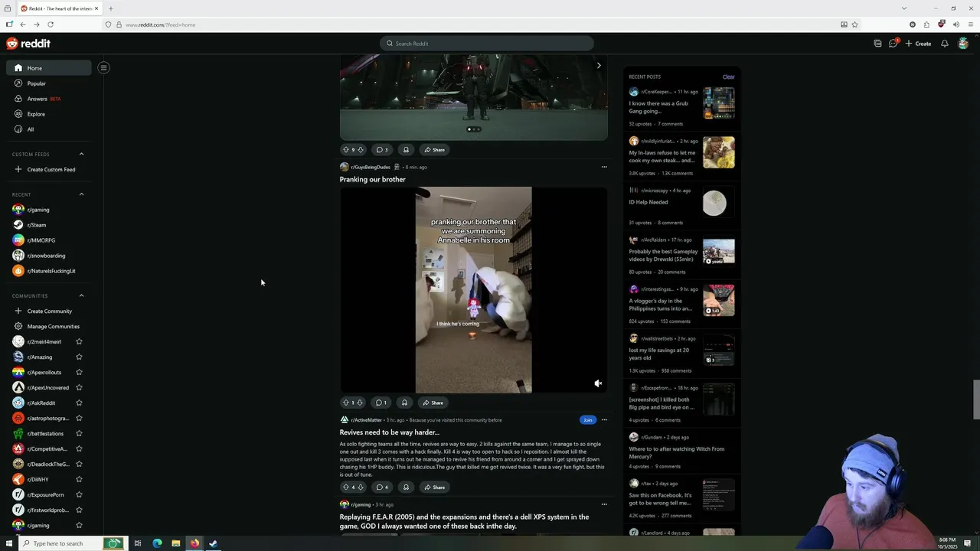Upvote the Pranking our brother post
Image resolution: width=980 pixels, height=551 pixels.
[346, 403]
